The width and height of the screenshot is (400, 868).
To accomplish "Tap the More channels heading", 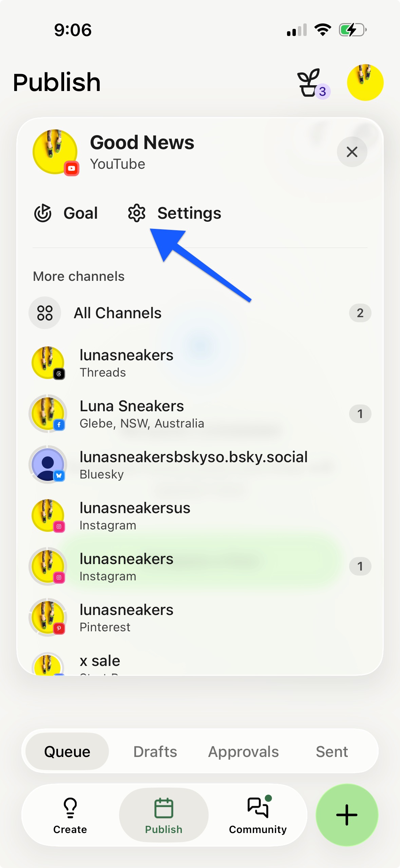I will click(79, 276).
